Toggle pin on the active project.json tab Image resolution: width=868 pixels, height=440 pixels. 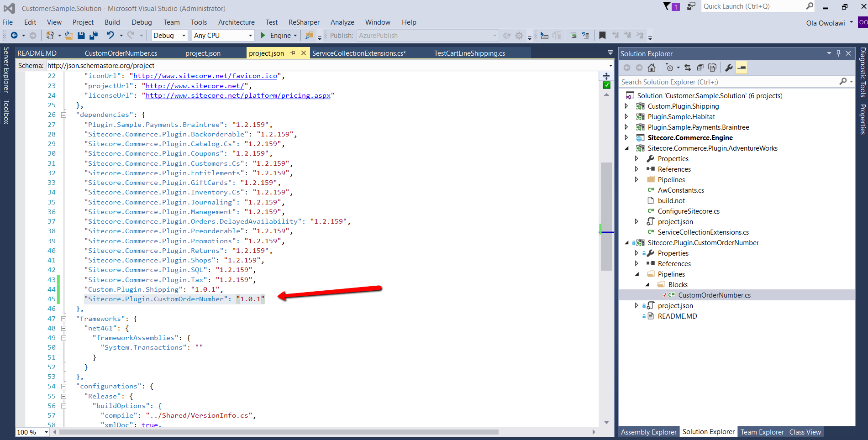click(293, 53)
